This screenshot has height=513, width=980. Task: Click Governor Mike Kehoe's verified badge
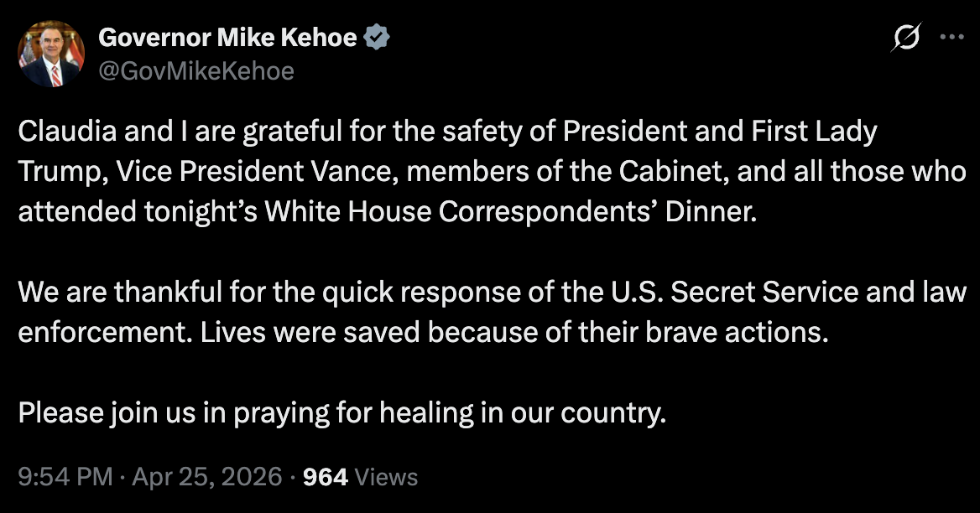pos(377,37)
